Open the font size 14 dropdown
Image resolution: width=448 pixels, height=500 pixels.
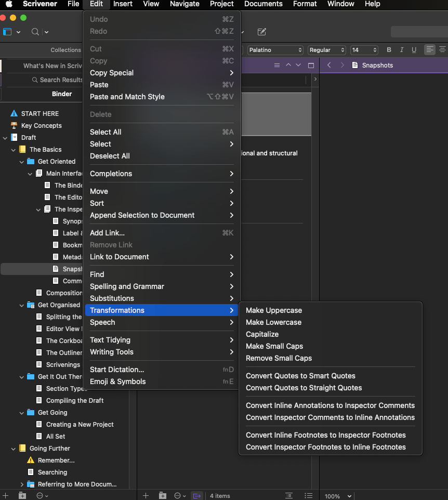point(364,50)
